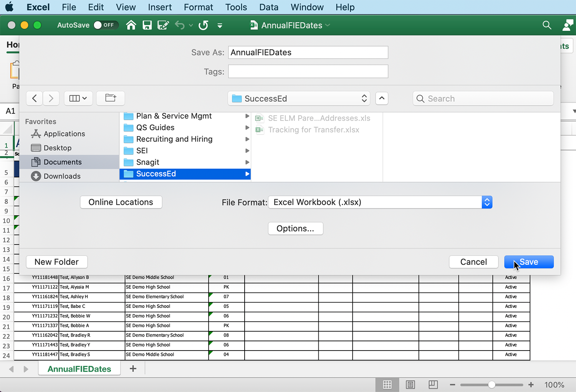Add a new sheet with plus icon
The image size is (576, 392).
(133, 369)
